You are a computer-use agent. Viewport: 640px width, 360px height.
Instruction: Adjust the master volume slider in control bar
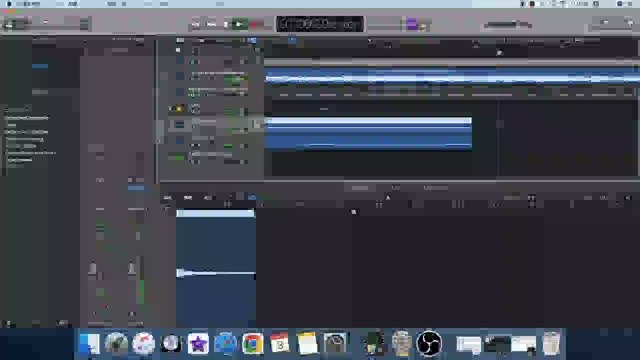(x=507, y=25)
